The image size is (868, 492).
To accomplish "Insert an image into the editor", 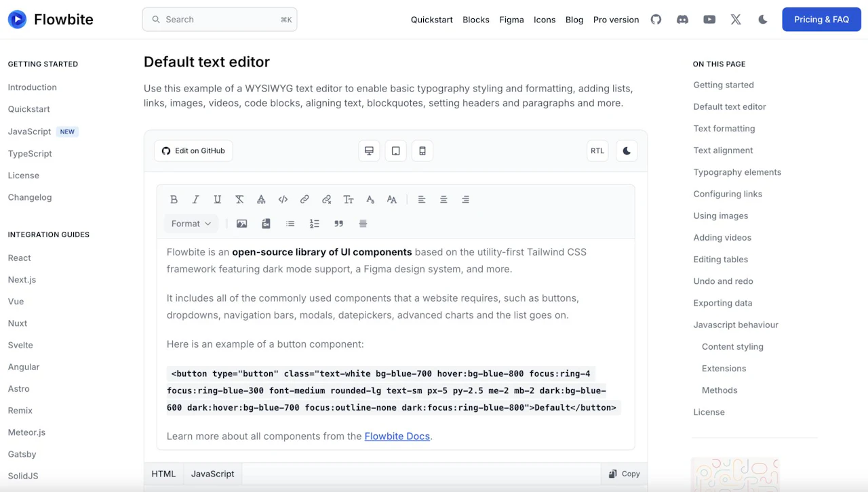I will [241, 224].
